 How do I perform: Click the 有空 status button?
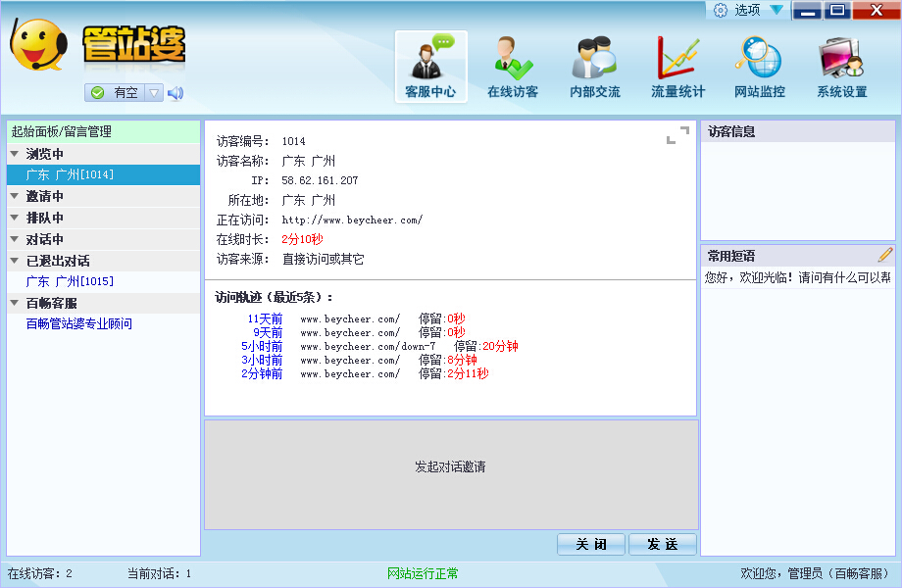115,92
